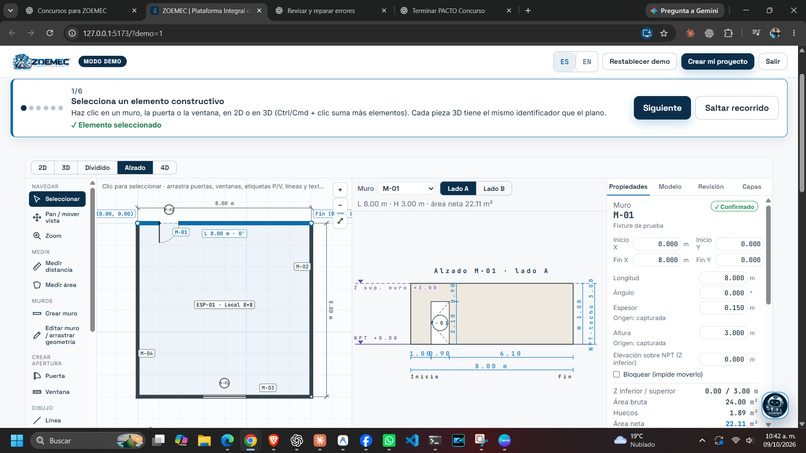This screenshot has height=453, width=806.
Task: Click Pregunta a Gemini button
Action: point(685,10)
